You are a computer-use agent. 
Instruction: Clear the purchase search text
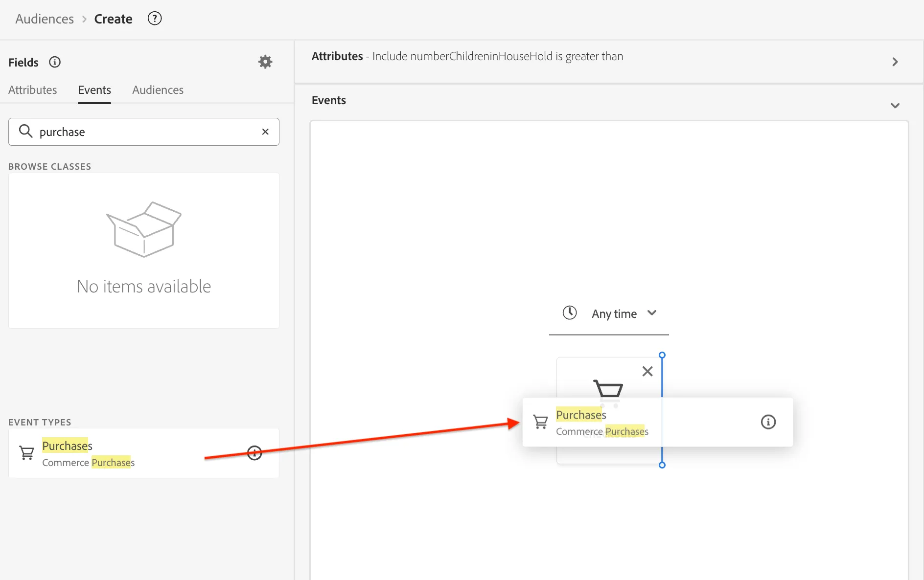pos(265,132)
